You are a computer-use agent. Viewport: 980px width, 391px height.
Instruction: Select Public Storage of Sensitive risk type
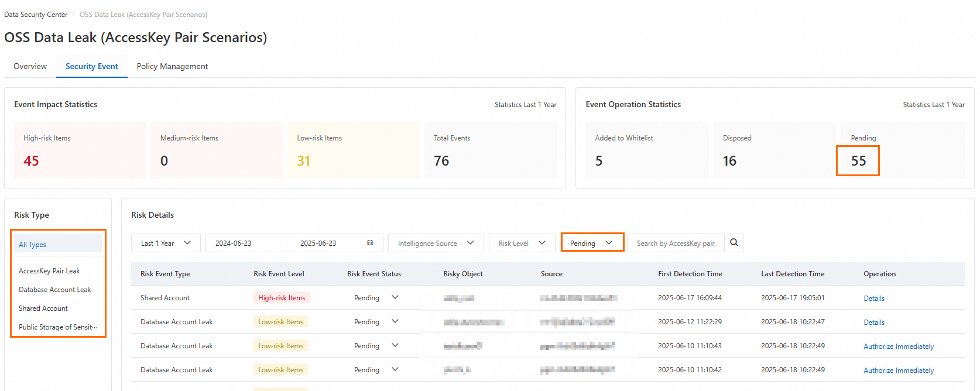(x=58, y=327)
